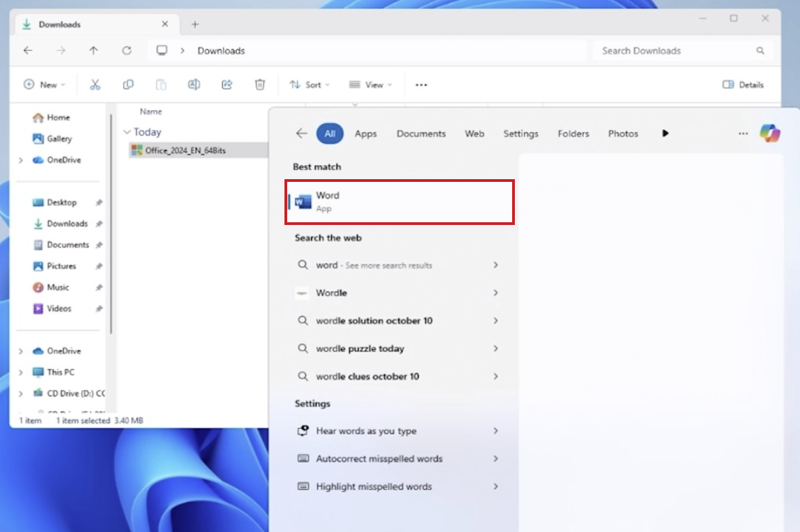The width and height of the screenshot is (800, 532).
Task: Switch to the Folders filter tab
Action: [574, 133]
